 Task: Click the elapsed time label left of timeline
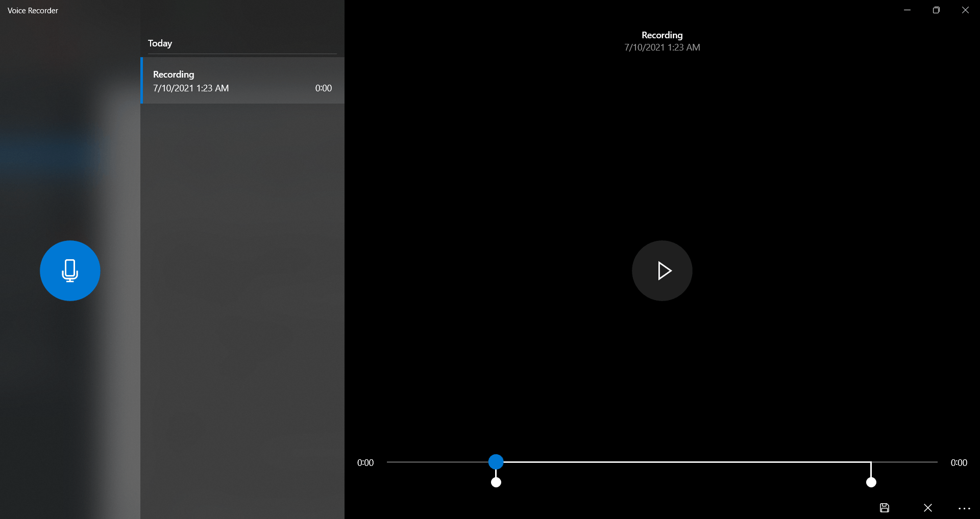tap(365, 463)
